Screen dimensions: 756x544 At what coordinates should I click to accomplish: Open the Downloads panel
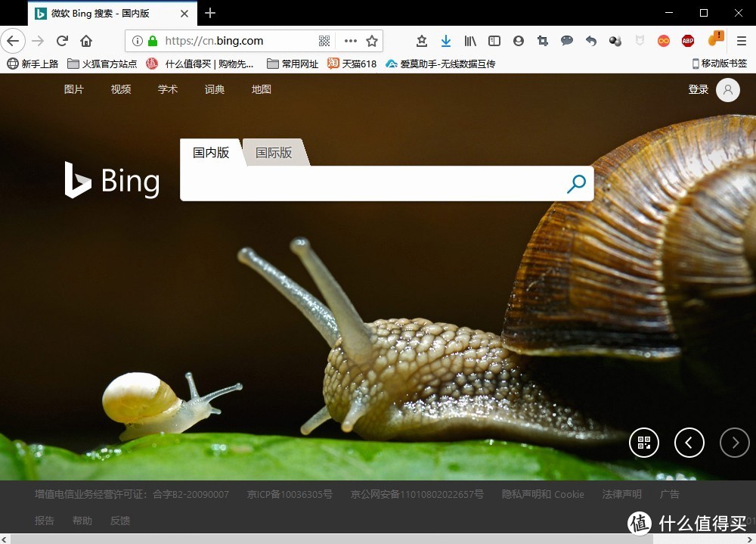click(446, 41)
